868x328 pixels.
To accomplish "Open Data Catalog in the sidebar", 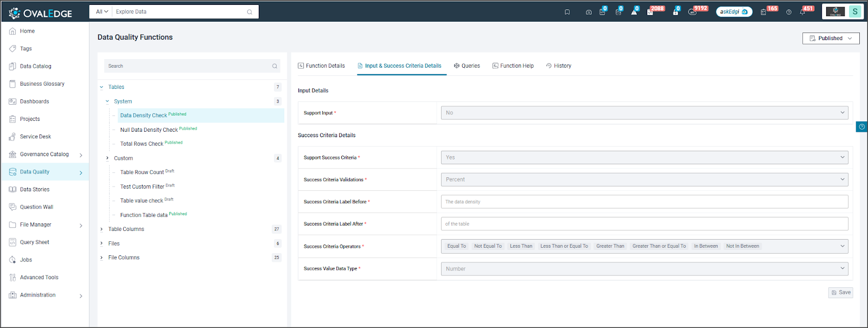I will click(x=35, y=67).
